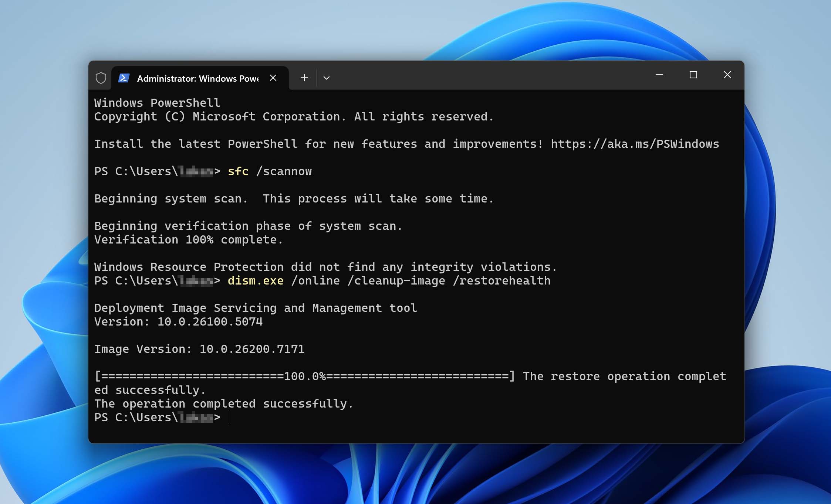
Task: Click the Microsoft Corporation copyright line
Action: (294, 117)
